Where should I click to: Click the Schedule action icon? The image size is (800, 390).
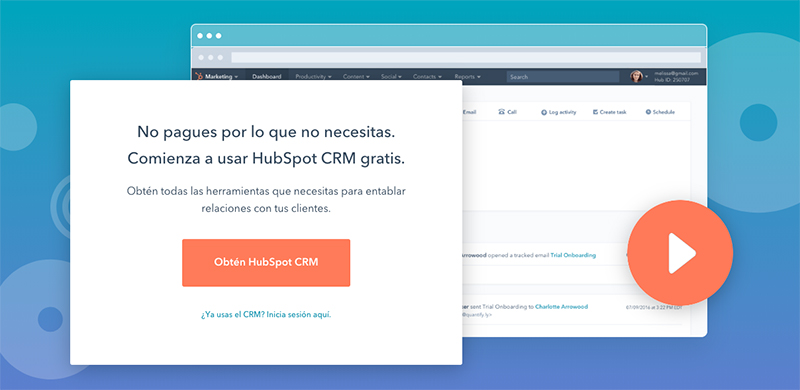click(x=648, y=112)
